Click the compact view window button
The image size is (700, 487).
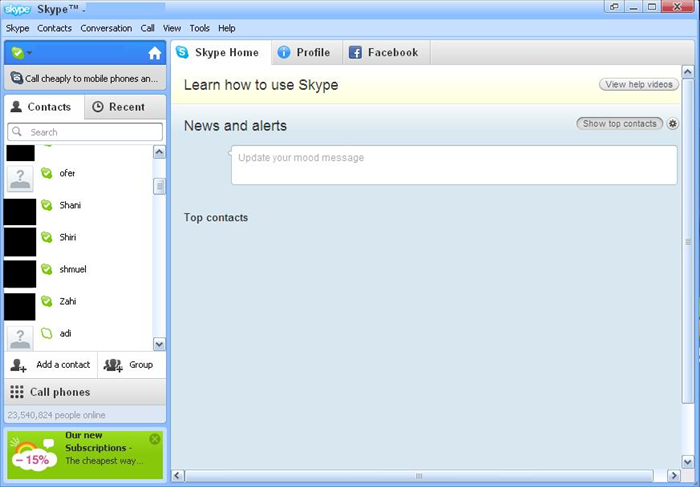614,7
